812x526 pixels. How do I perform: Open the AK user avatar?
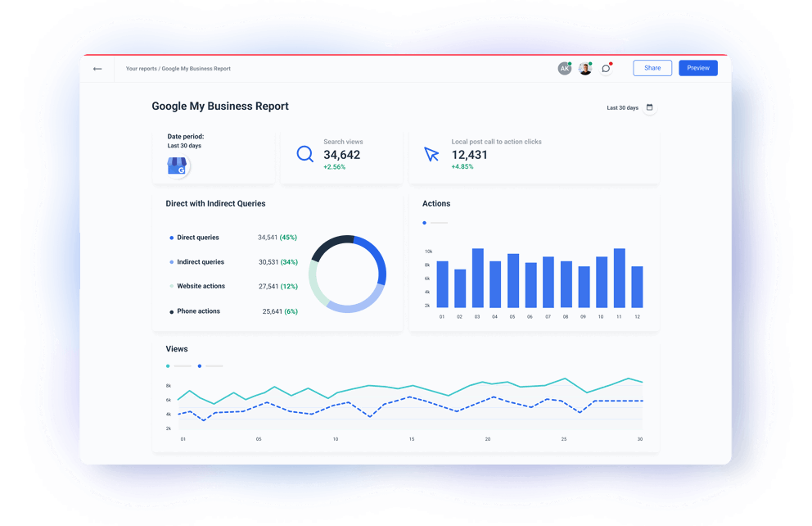coord(564,68)
